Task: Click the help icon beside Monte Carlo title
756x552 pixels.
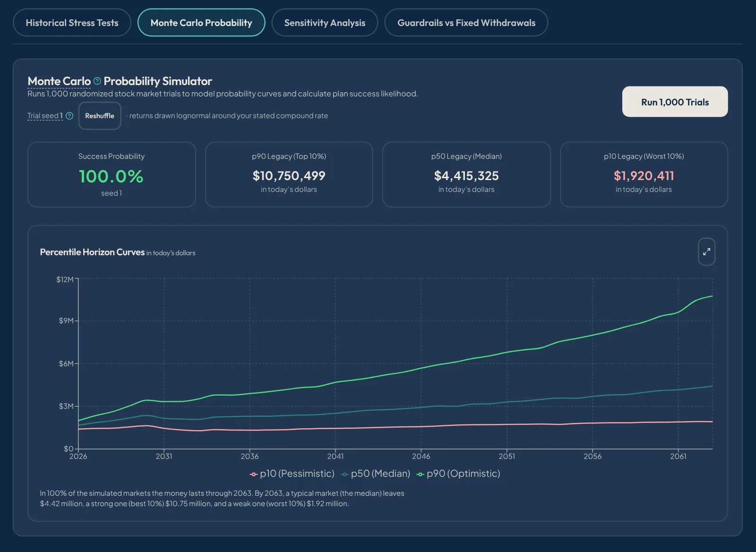Action: click(97, 81)
